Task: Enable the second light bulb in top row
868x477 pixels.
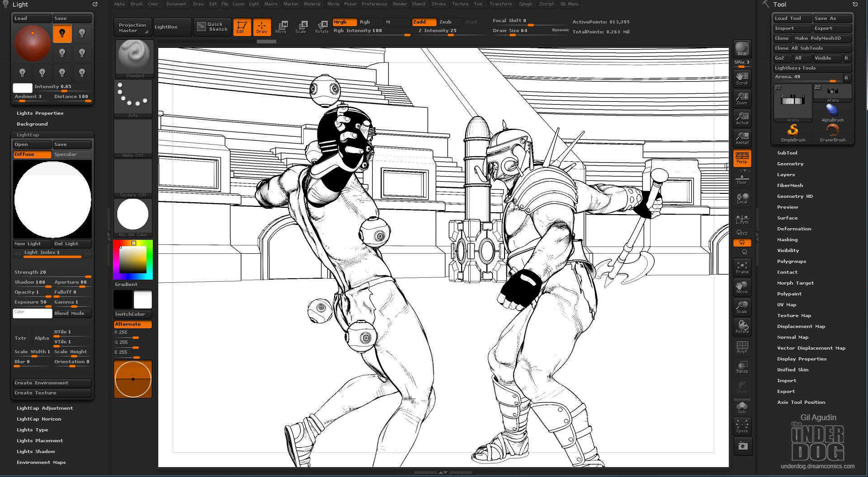Action: coord(82,33)
